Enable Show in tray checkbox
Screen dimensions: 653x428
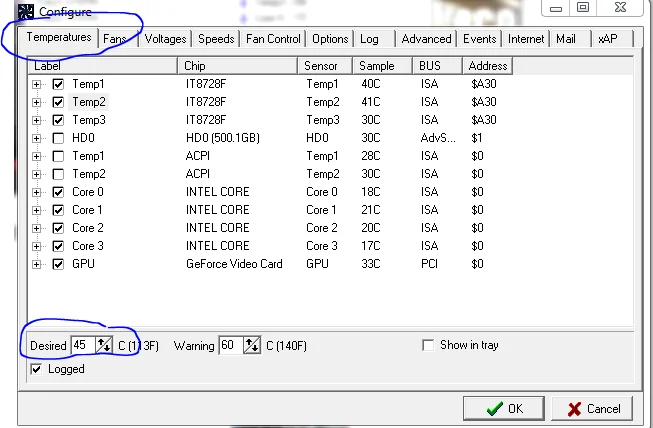pyautogui.click(x=428, y=345)
